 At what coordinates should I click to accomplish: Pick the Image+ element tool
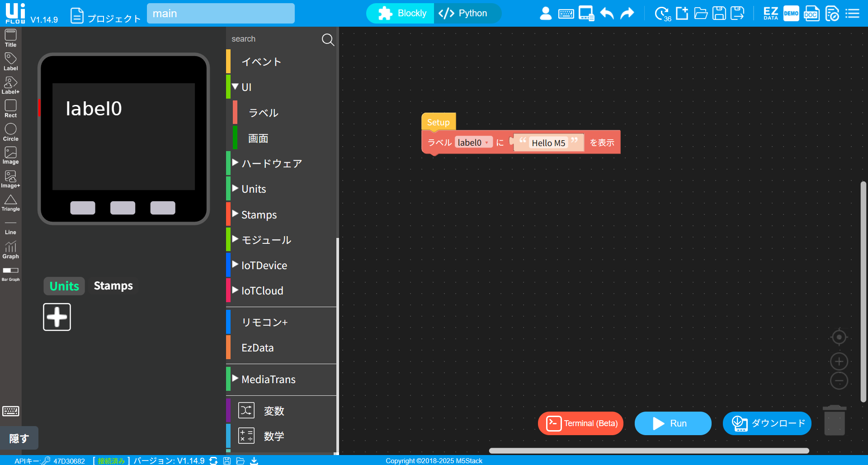(10, 179)
